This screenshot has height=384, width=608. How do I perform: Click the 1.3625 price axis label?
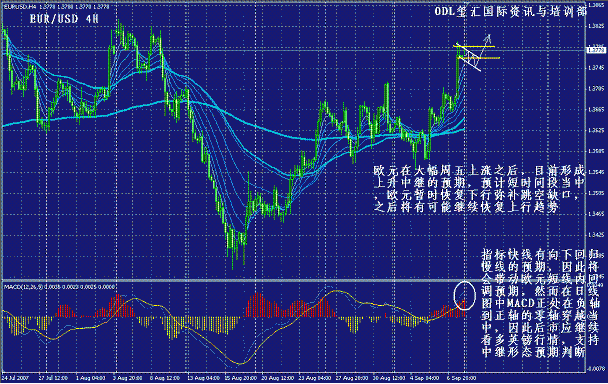coord(596,131)
